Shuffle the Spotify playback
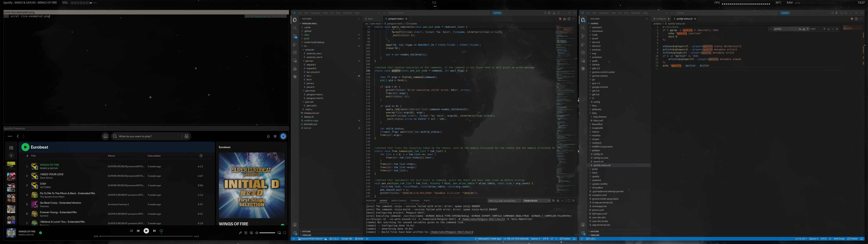The width and height of the screenshot is (868, 244). [x=131, y=231]
